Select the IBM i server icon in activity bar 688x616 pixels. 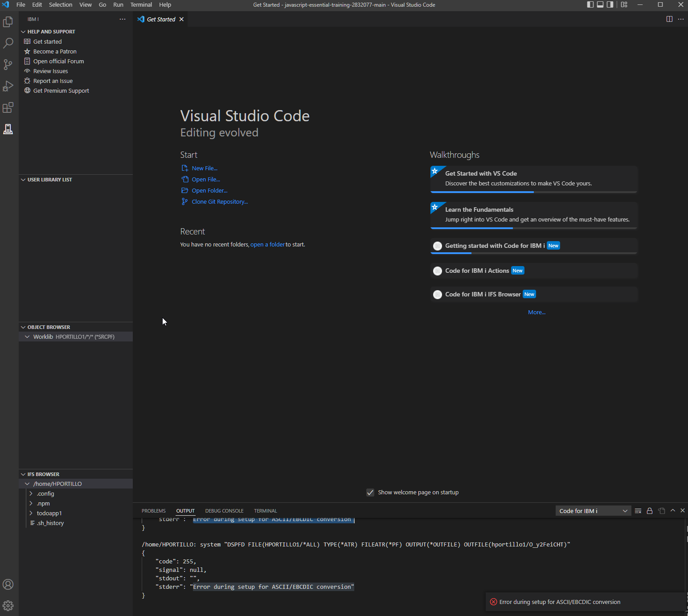8,129
